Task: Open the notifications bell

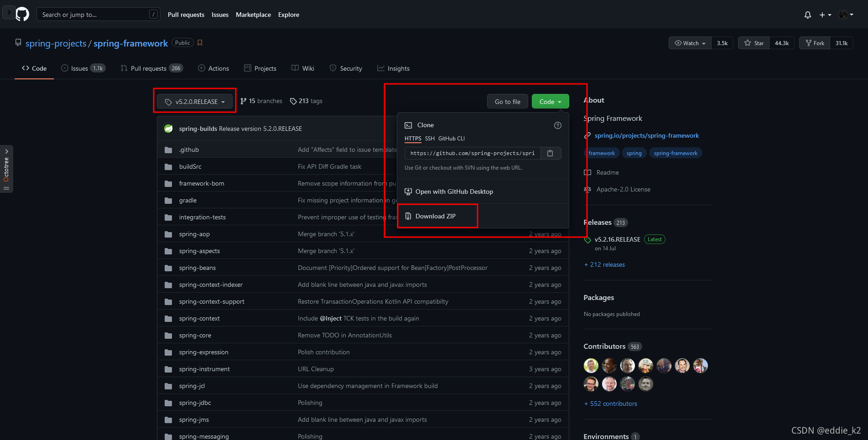Action: click(808, 15)
